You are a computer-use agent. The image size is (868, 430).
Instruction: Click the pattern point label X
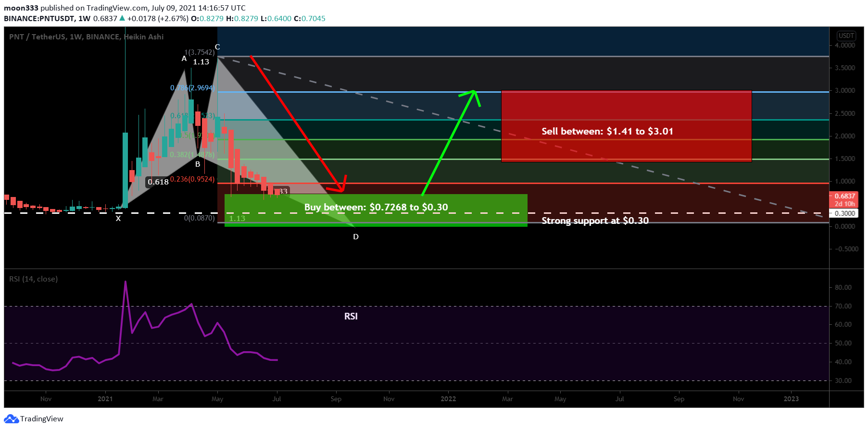click(x=118, y=219)
